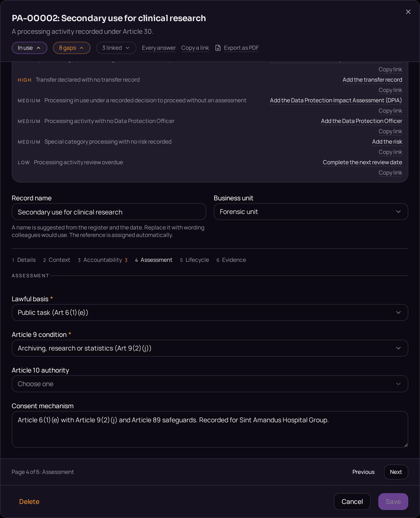Open the Business unit Forensic unit dropdown
Viewport: 420px width, 518px height.
coord(311,212)
